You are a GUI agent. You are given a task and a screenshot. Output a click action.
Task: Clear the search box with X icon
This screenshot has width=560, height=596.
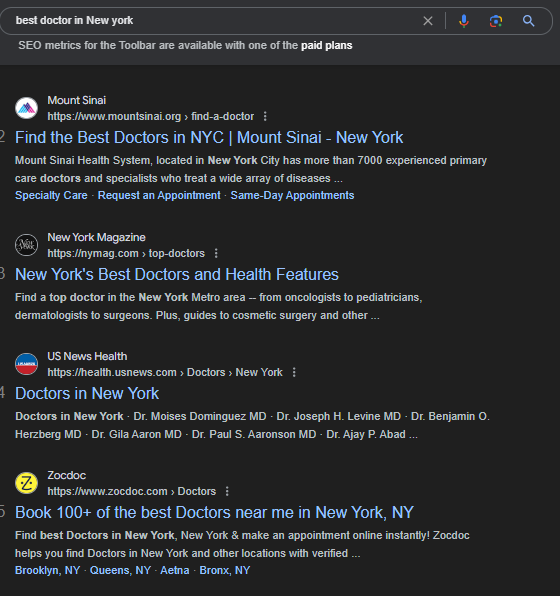point(428,21)
